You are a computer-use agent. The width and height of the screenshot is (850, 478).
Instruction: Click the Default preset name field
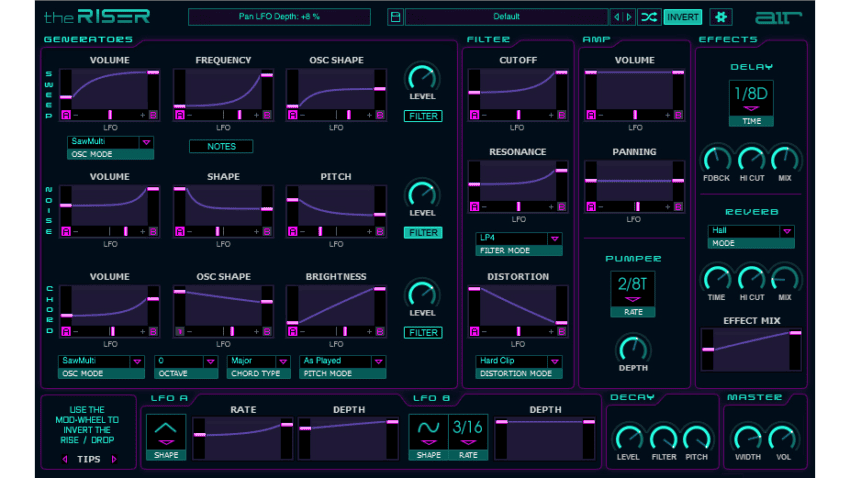point(506,17)
